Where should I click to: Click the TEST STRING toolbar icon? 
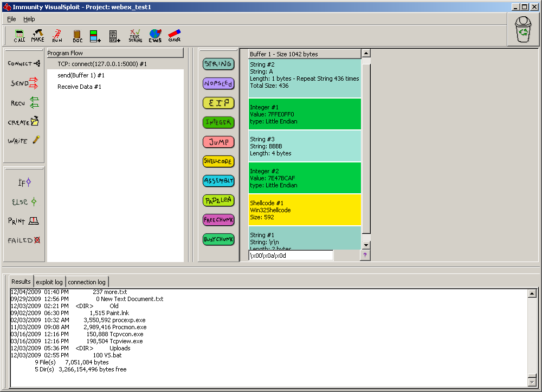(135, 36)
